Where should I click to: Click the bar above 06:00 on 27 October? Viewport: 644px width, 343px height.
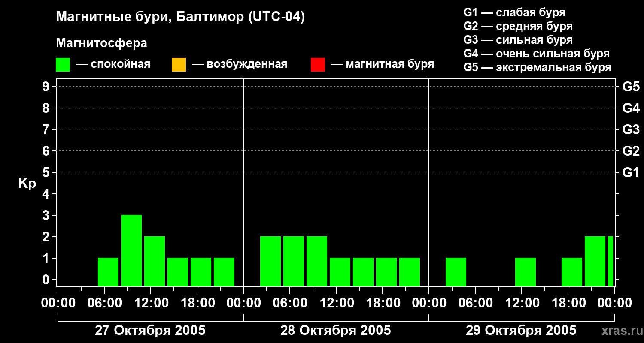[108, 272]
